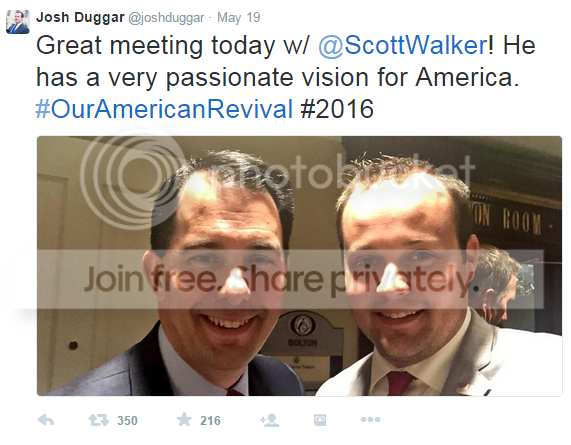Click the 'Join free. Share privately.' banner
Image resolution: width=571 pixels, height=445 pixels.
pyautogui.click(x=277, y=280)
